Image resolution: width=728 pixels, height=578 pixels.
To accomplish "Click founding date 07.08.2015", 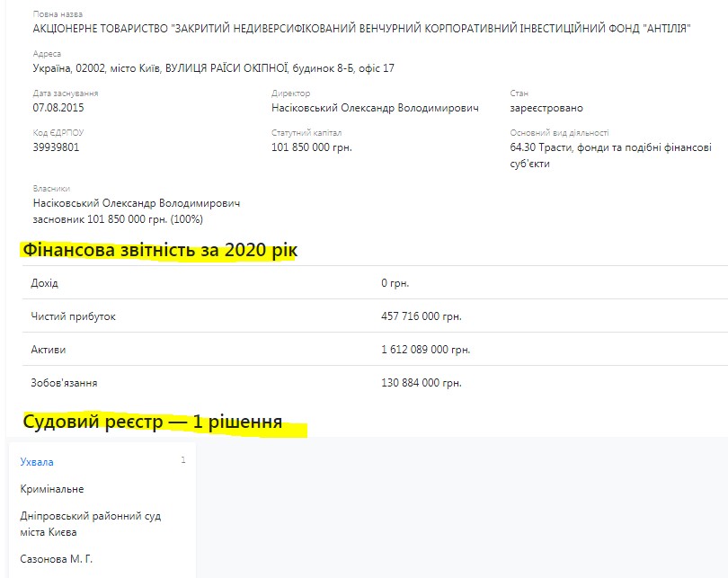I will pyautogui.click(x=58, y=108).
